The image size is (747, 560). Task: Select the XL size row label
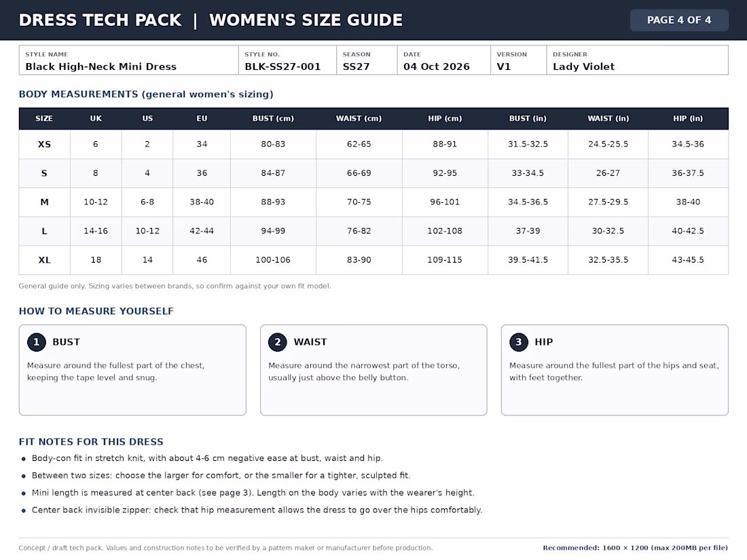(44, 260)
